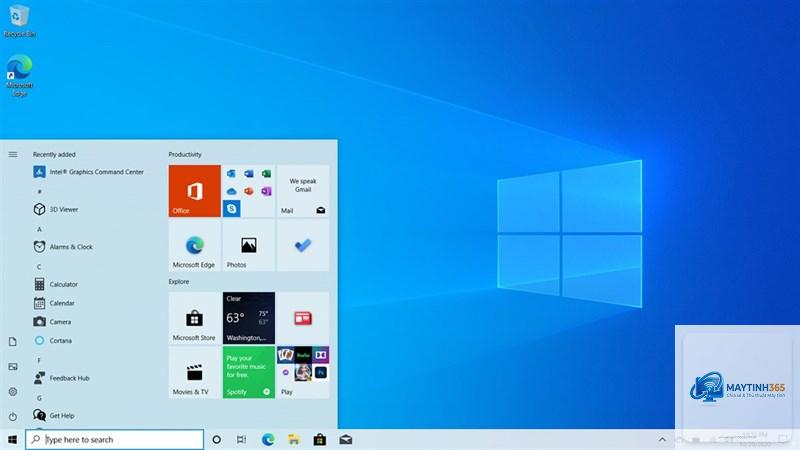Open Mail from the taskbar

click(346, 439)
